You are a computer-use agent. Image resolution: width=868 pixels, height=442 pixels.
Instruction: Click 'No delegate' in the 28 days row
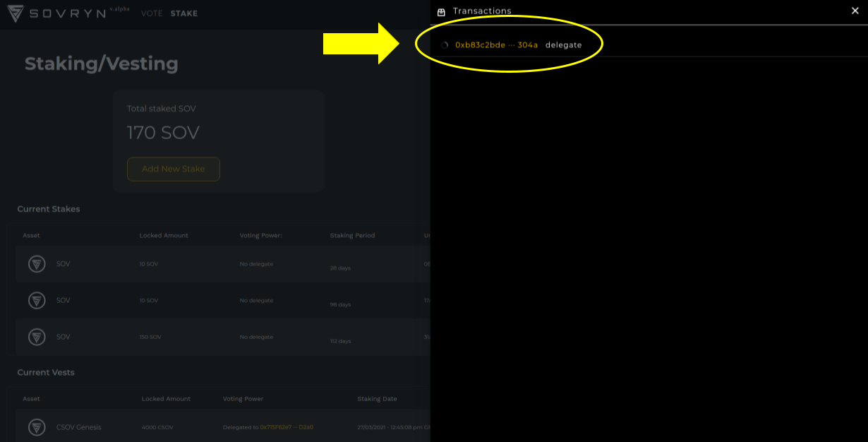point(256,264)
